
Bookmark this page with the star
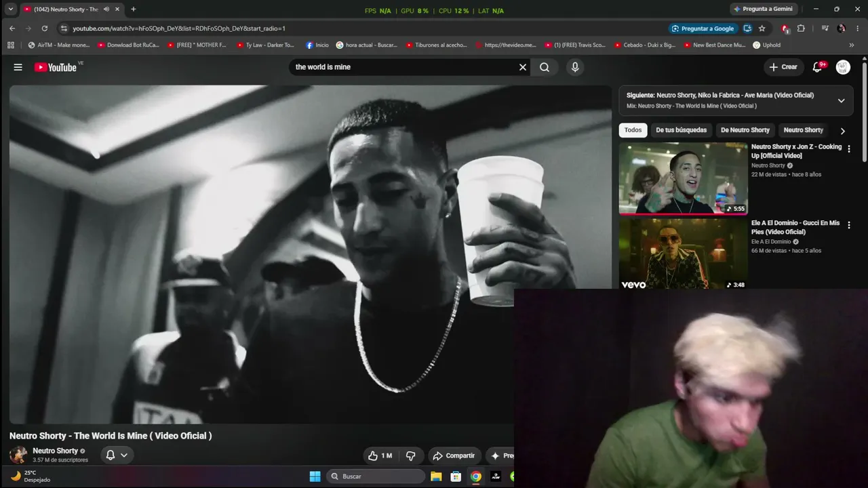(x=762, y=28)
